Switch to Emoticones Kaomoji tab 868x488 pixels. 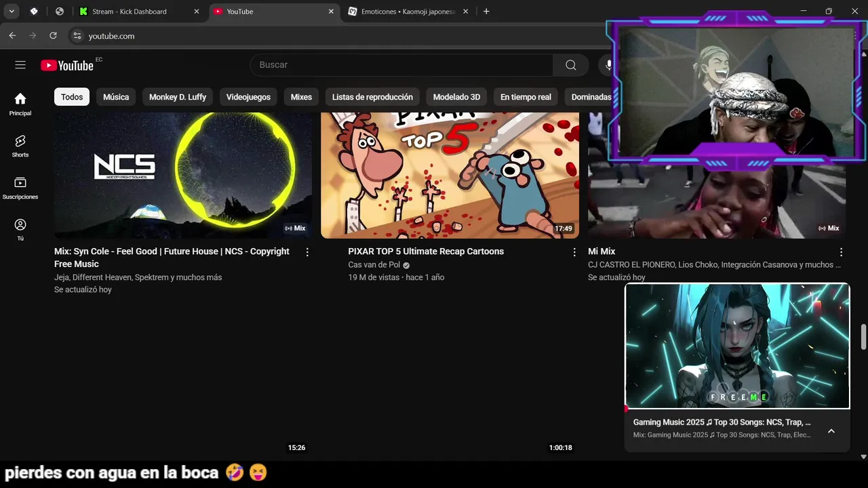click(x=408, y=12)
